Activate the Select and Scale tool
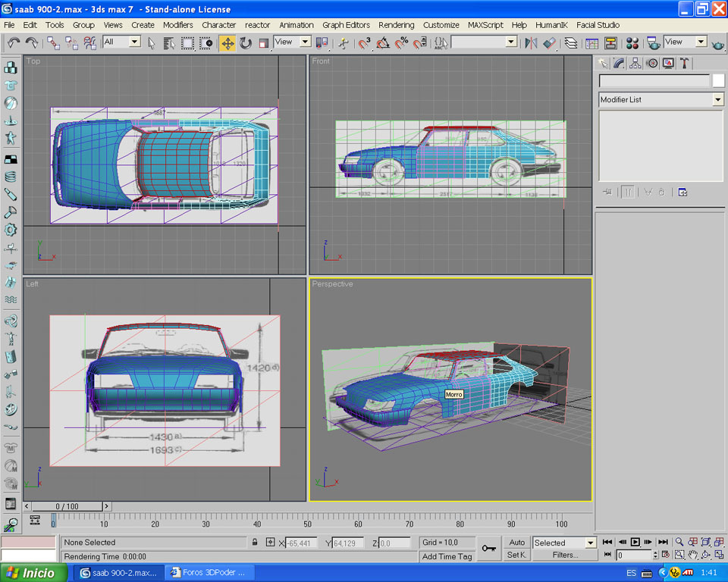The image size is (728, 582). pyautogui.click(x=263, y=43)
